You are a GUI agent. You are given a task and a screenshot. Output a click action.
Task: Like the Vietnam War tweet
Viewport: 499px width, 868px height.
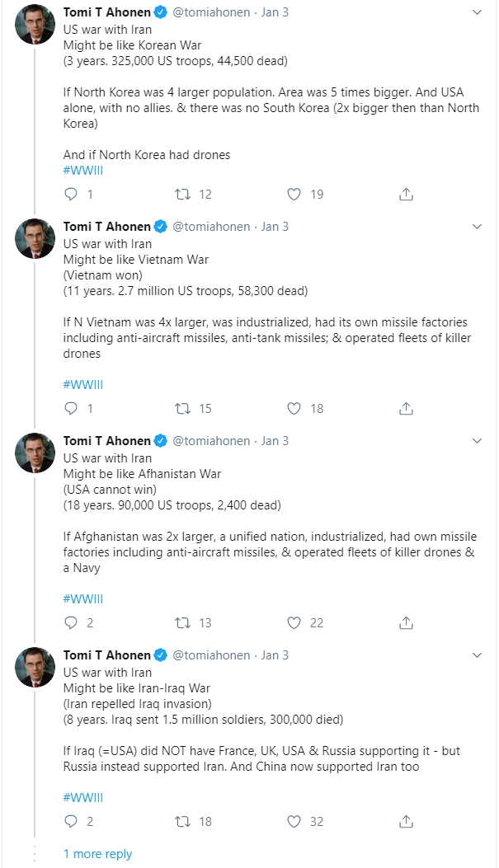(x=294, y=409)
